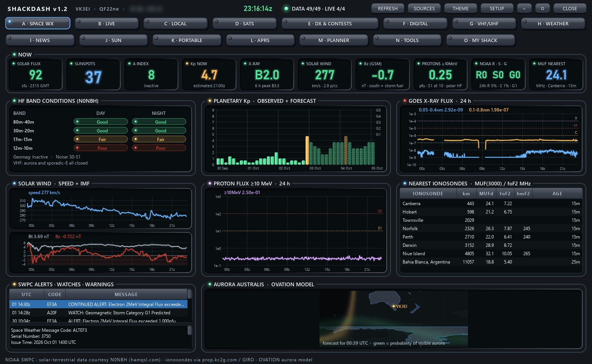Sort by the MUFd column header
The width and height of the screenshot is (592, 364).
pos(486,193)
